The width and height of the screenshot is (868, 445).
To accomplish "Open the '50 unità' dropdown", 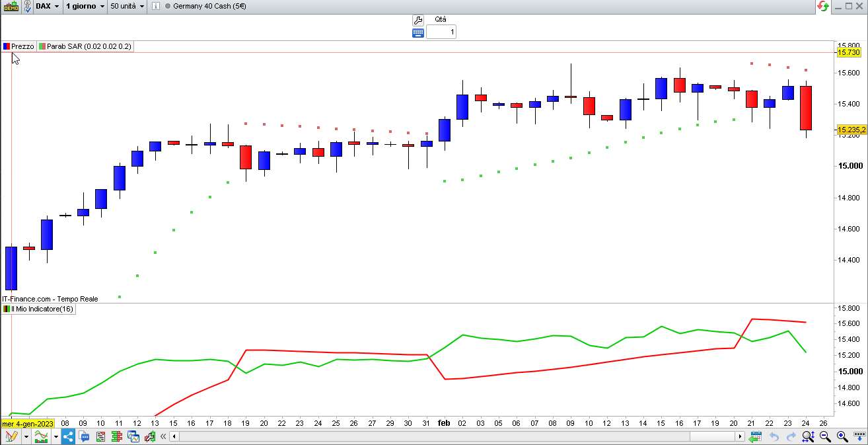I will coord(127,6).
